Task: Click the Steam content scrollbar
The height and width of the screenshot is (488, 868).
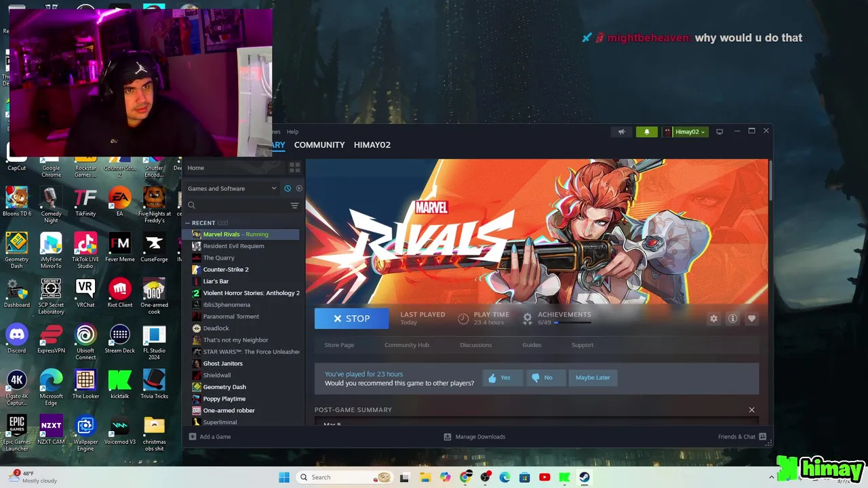Action: coord(770,180)
